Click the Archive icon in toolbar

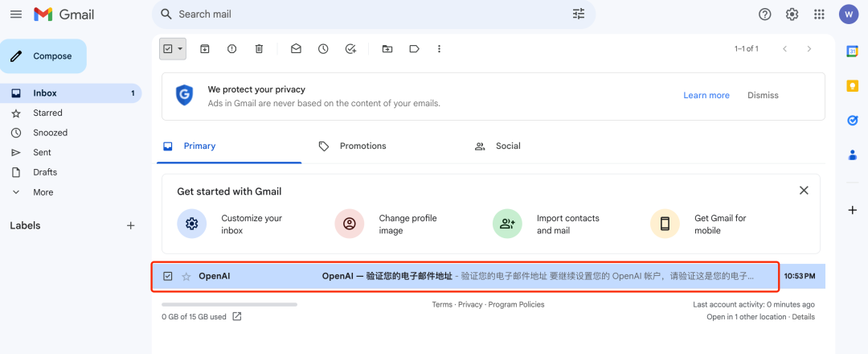pyautogui.click(x=205, y=49)
